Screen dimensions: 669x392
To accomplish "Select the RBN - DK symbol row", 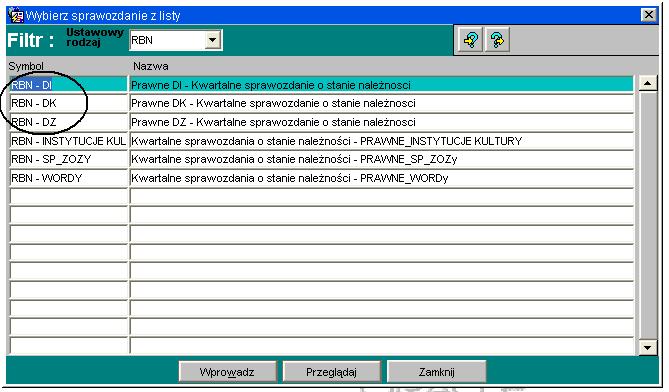I will [x=69, y=103].
